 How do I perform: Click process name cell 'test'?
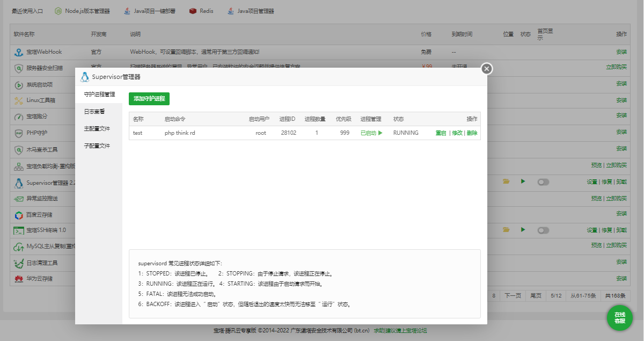137,133
